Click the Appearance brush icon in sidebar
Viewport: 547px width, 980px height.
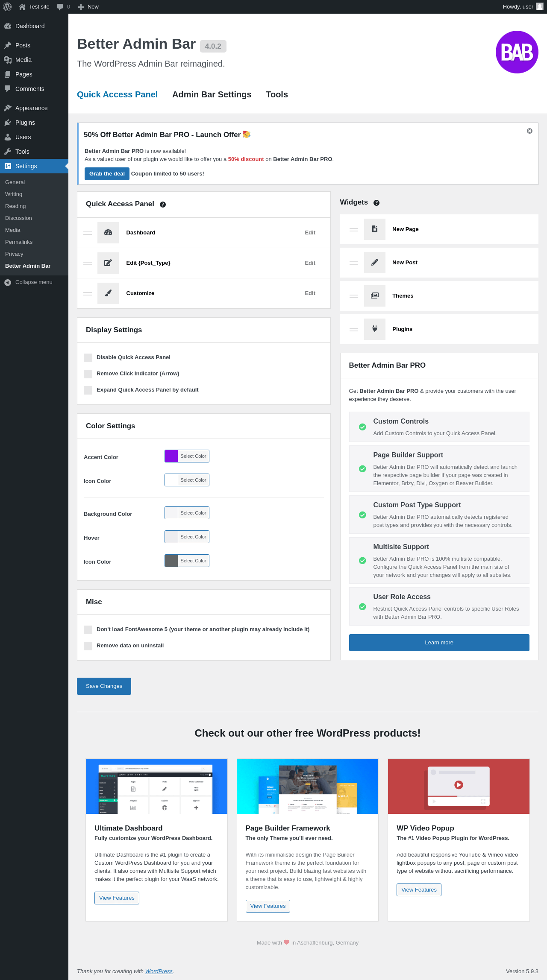pyautogui.click(x=8, y=108)
